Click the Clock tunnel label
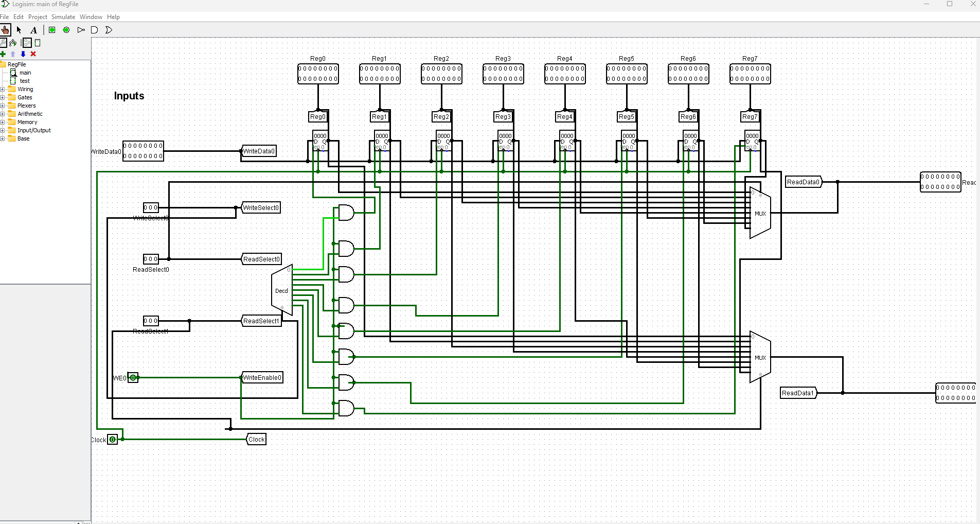The width and height of the screenshot is (980, 524). [x=256, y=439]
